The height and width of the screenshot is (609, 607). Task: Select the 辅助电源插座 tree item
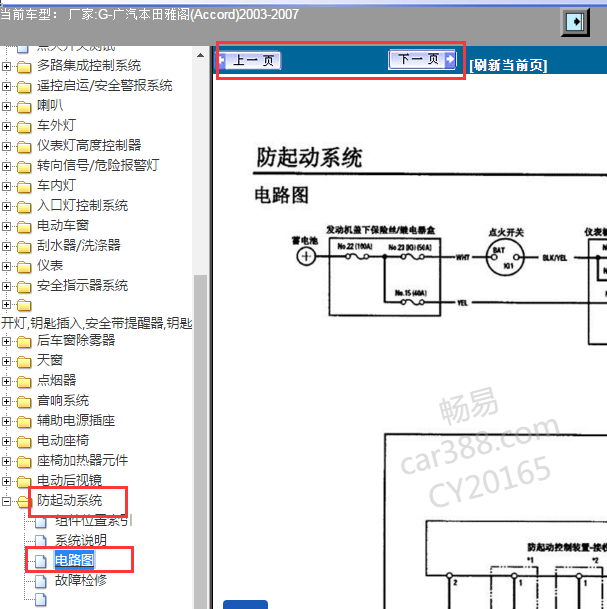(76, 420)
